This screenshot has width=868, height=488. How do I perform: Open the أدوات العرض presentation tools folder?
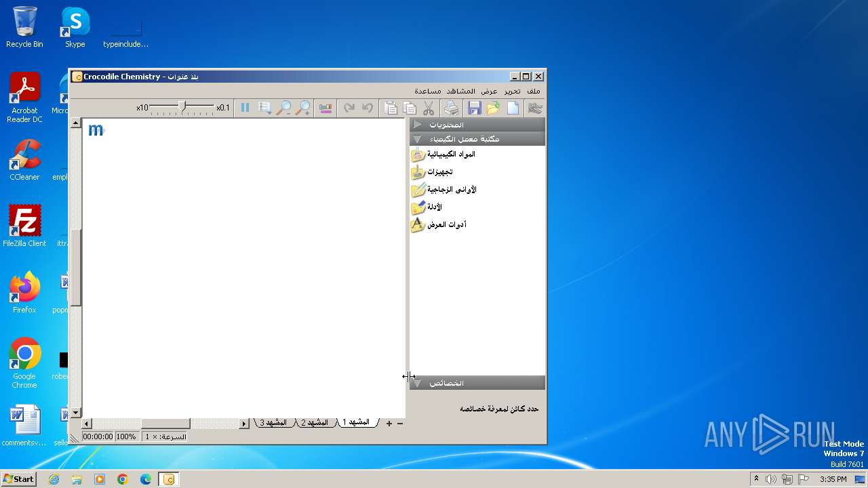click(x=439, y=224)
